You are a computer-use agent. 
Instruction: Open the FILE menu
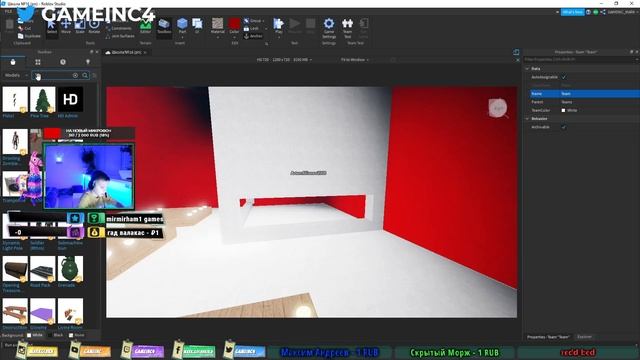click(8, 11)
